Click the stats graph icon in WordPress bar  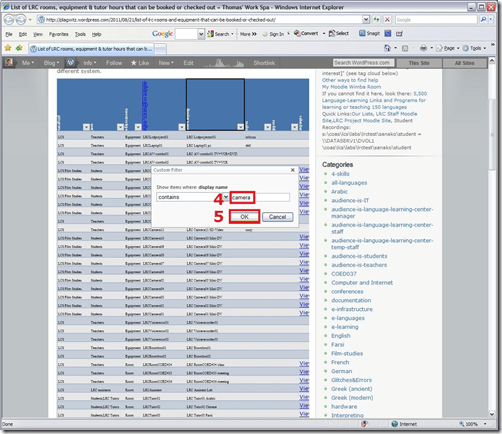pos(224,63)
